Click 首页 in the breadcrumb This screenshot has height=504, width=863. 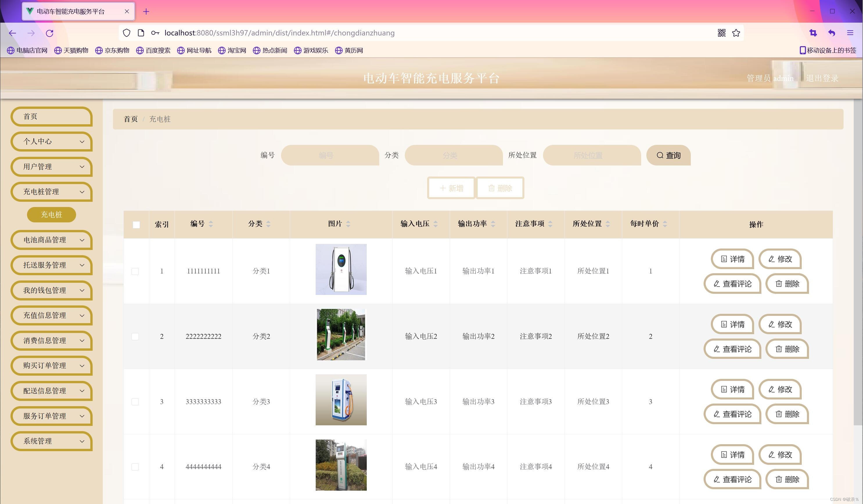click(130, 119)
